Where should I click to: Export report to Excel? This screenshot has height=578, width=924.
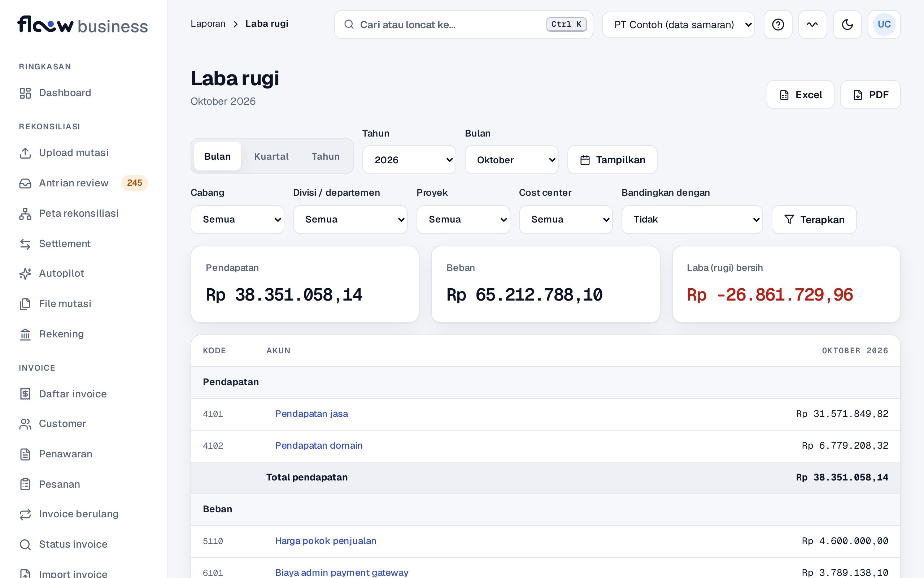800,95
